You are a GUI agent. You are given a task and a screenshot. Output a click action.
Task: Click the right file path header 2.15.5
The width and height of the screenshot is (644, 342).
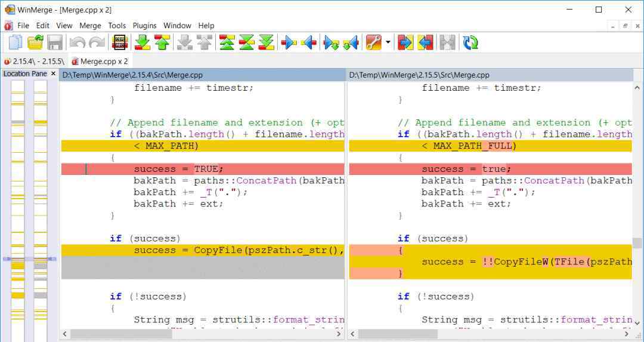coord(491,75)
